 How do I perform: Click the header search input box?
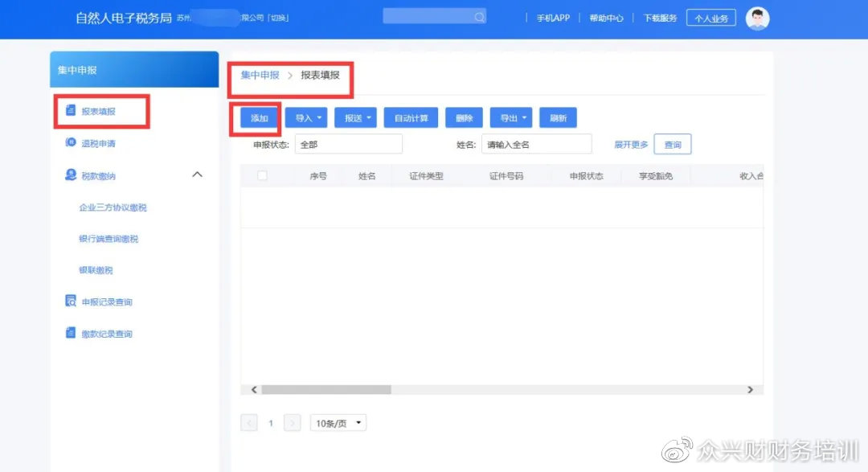pos(435,16)
